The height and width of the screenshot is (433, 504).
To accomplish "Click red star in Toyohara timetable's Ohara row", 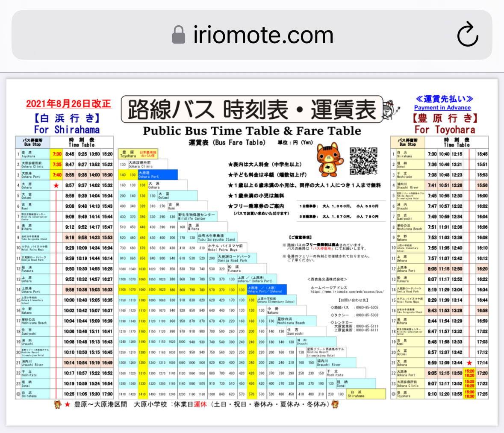I will [469, 363].
